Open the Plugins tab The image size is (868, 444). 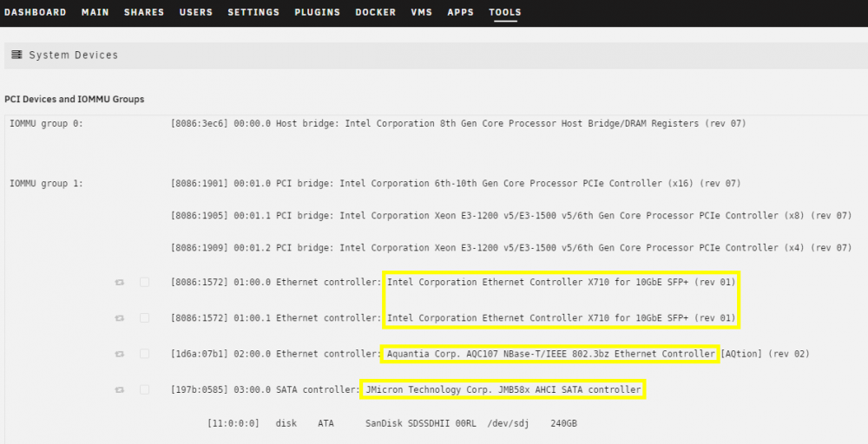point(317,12)
